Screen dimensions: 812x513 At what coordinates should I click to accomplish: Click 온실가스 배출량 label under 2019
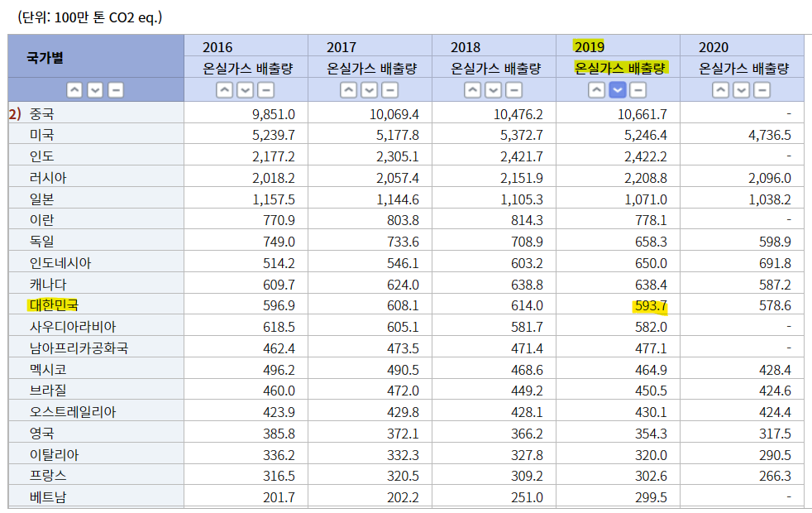[x=620, y=68]
